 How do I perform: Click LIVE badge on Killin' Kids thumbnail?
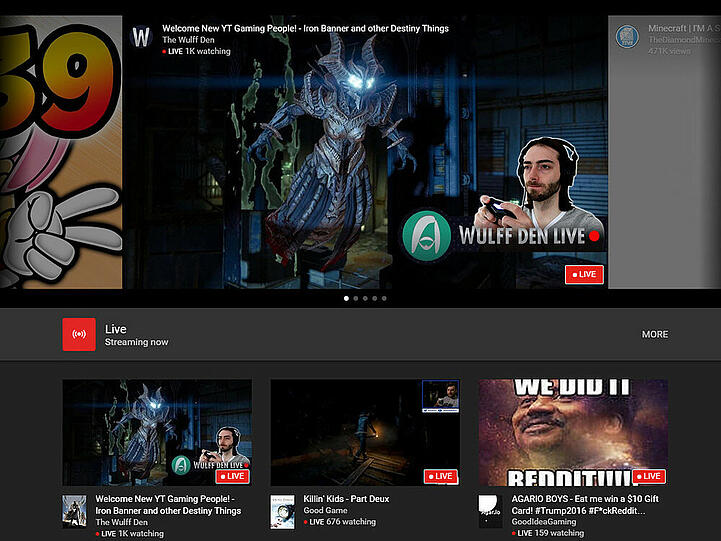[x=441, y=476]
